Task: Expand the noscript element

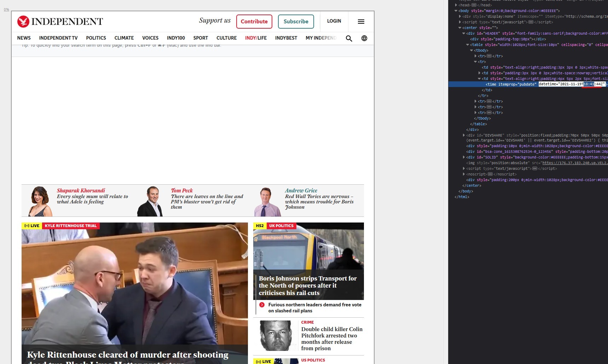Action: [464, 174]
